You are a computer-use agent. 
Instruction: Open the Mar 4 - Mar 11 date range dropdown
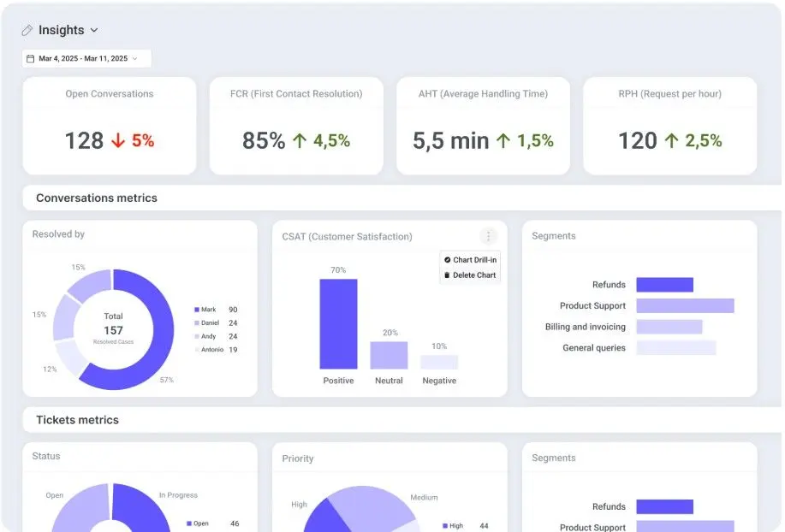click(86, 58)
